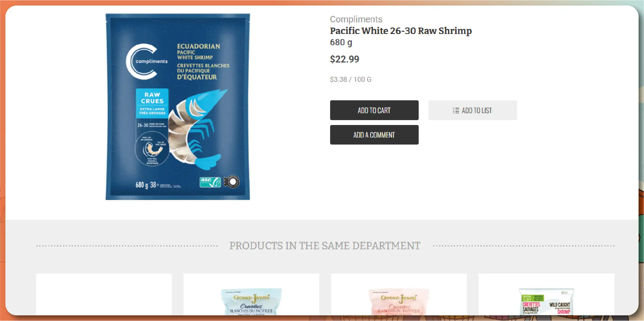This screenshot has height=321, width=644.
Task: Click the round shrimp peel icon on package
Action: [152, 149]
